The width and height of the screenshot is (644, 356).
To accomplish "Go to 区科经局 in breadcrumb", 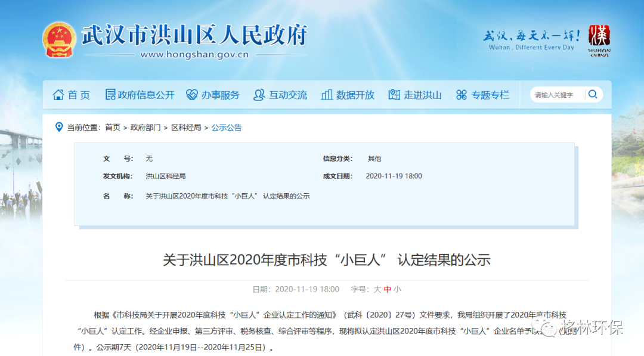I will (186, 128).
